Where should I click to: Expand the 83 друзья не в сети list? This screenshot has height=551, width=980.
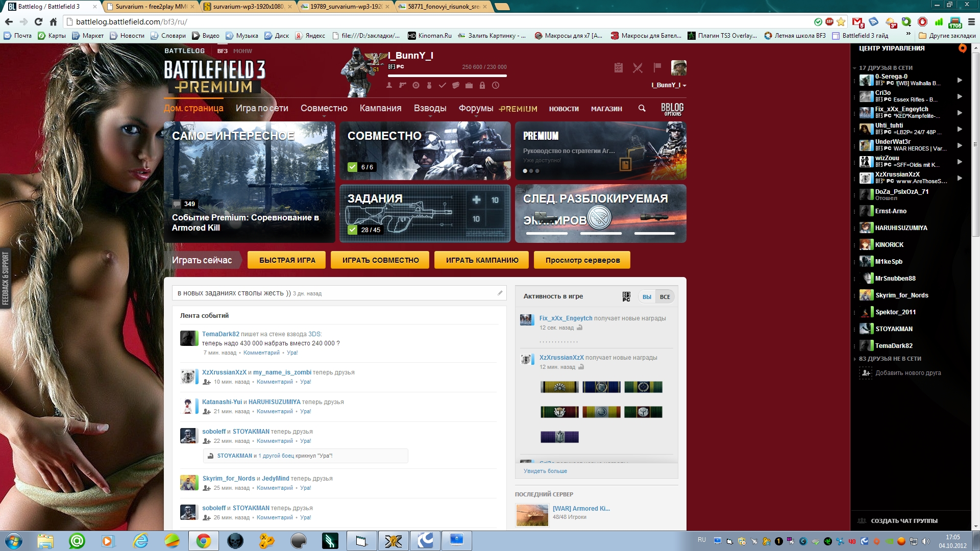(x=855, y=359)
